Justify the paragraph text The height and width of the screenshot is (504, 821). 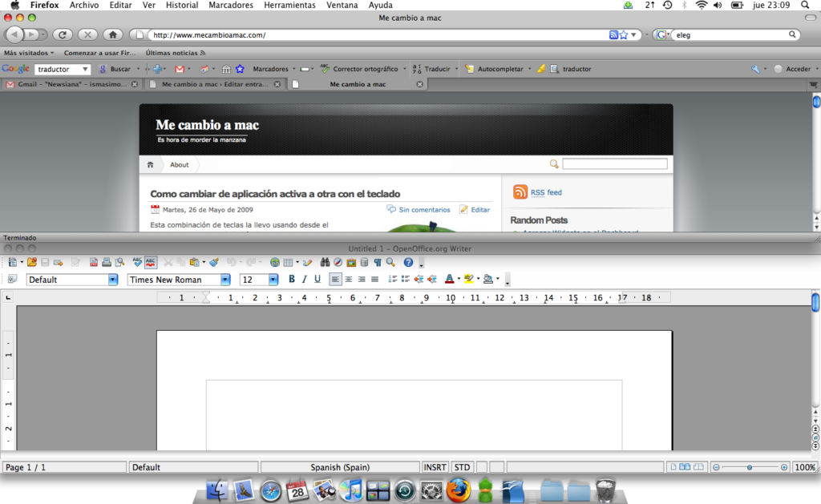374,280
